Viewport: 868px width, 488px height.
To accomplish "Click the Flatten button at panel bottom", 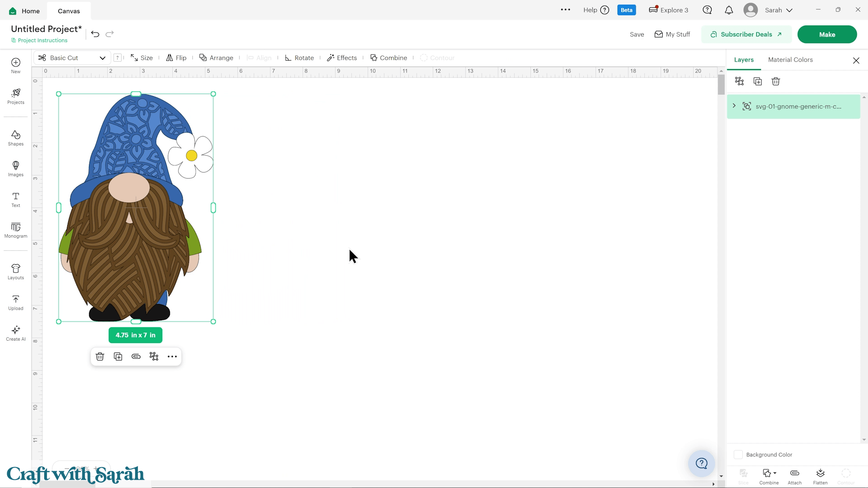I will click(x=821, y=477).
